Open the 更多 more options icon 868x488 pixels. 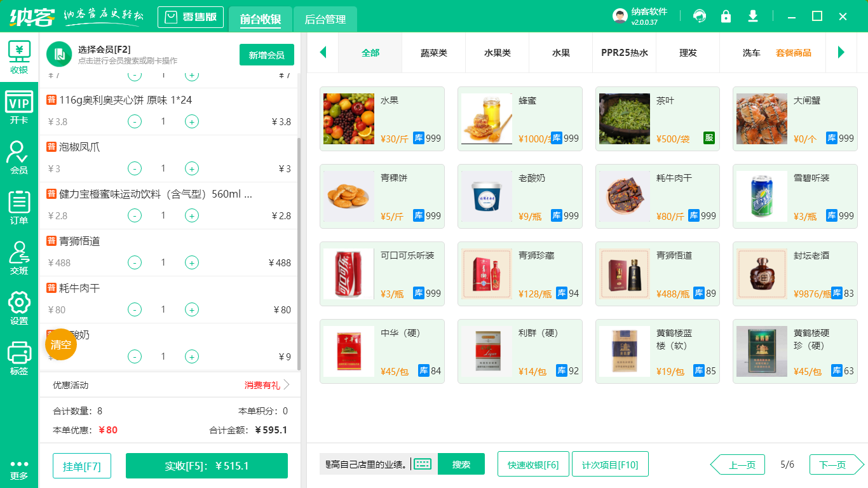tap(18, 470)
